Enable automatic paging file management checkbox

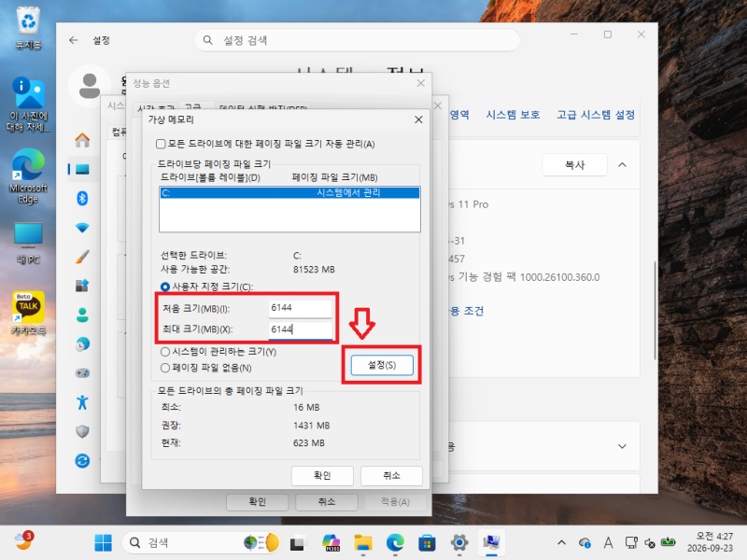pos(161,144)
